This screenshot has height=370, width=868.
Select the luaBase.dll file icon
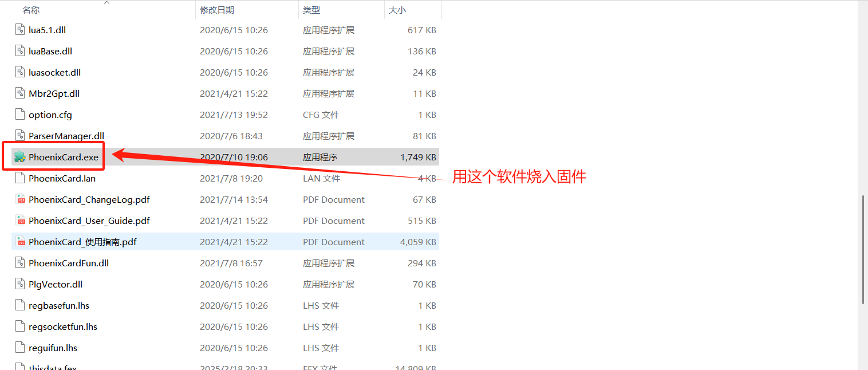pos(20,51)
